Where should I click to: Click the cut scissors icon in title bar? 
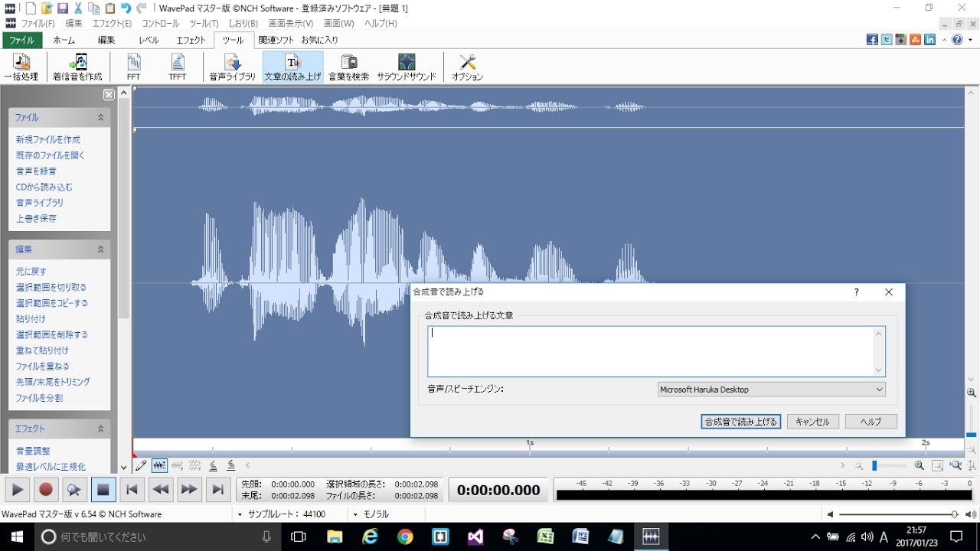79,8
